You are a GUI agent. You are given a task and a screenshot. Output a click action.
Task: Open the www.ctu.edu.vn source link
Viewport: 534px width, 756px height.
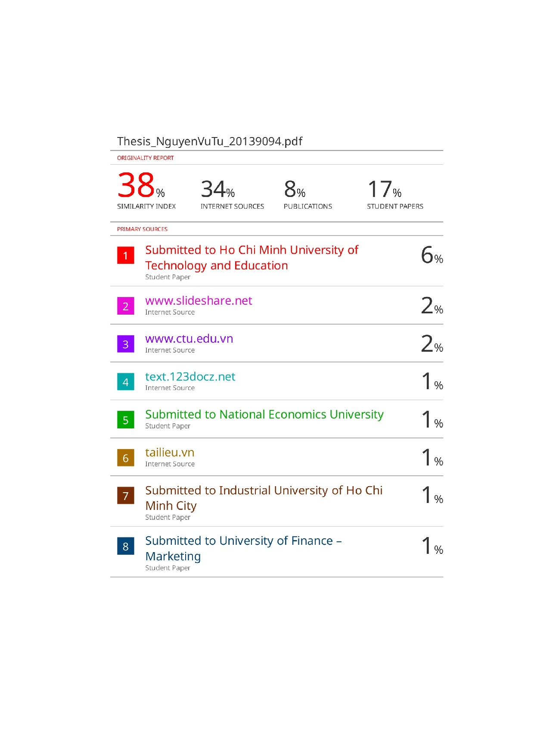pos(189,339)
